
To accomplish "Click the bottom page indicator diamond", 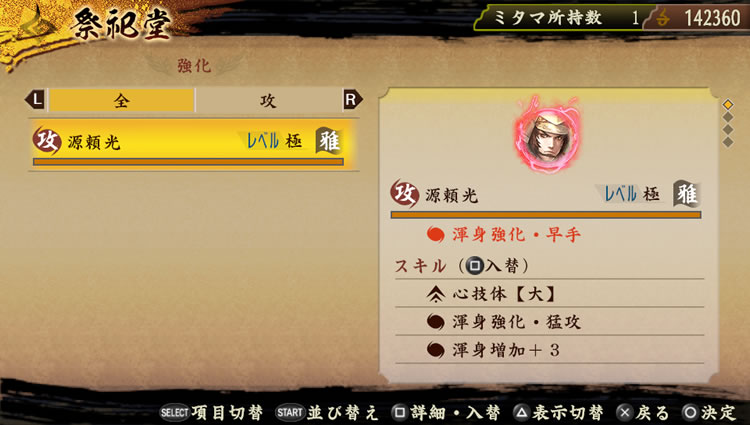I will 728,142.
